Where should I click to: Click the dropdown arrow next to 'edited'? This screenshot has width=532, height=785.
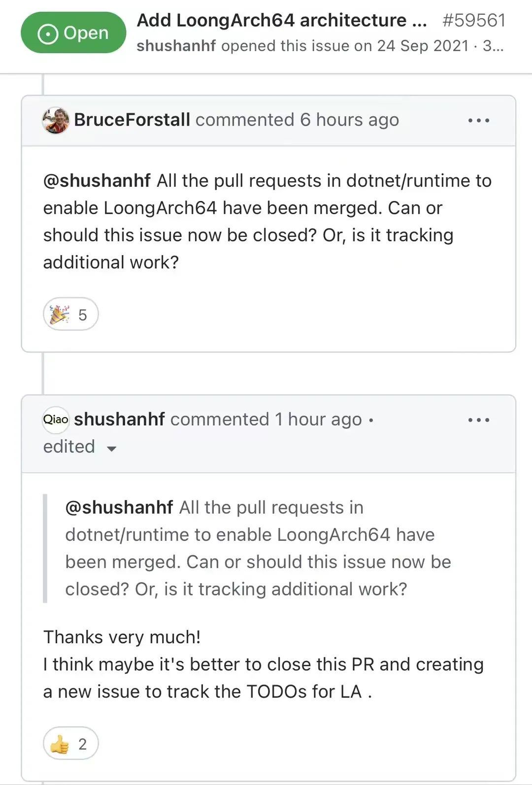tap(112, 448)
